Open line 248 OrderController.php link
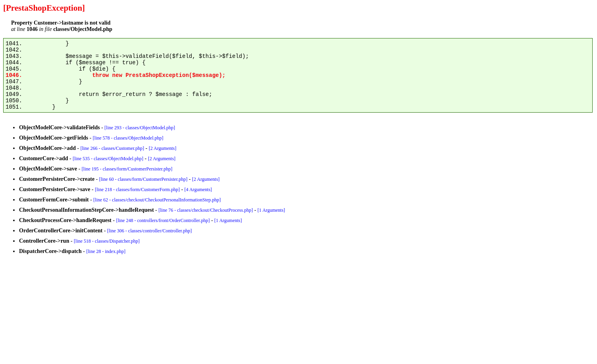This screenshot has height=364, width=597. [163, 220]
